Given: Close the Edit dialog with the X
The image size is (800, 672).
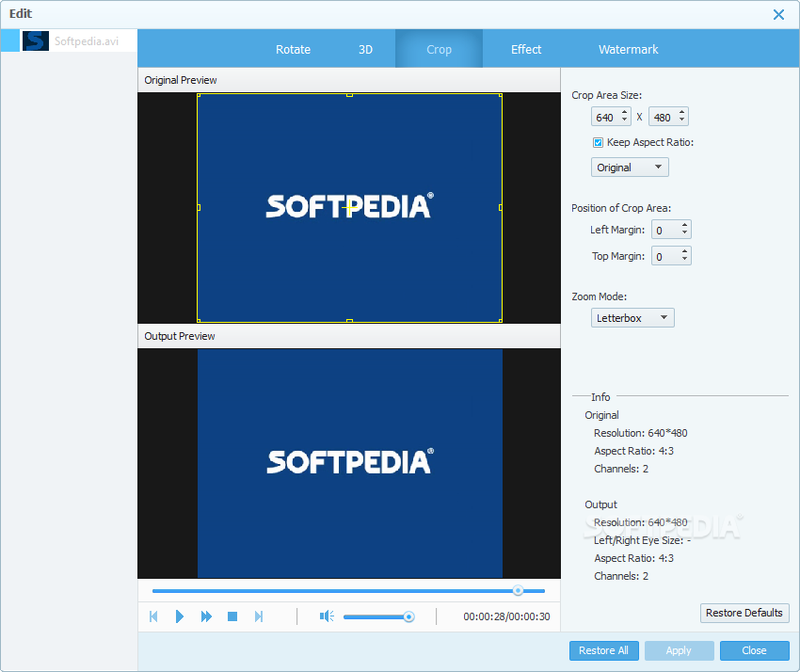Looking at the screenshot, I should pyautogui.click(x=778, y=14).
